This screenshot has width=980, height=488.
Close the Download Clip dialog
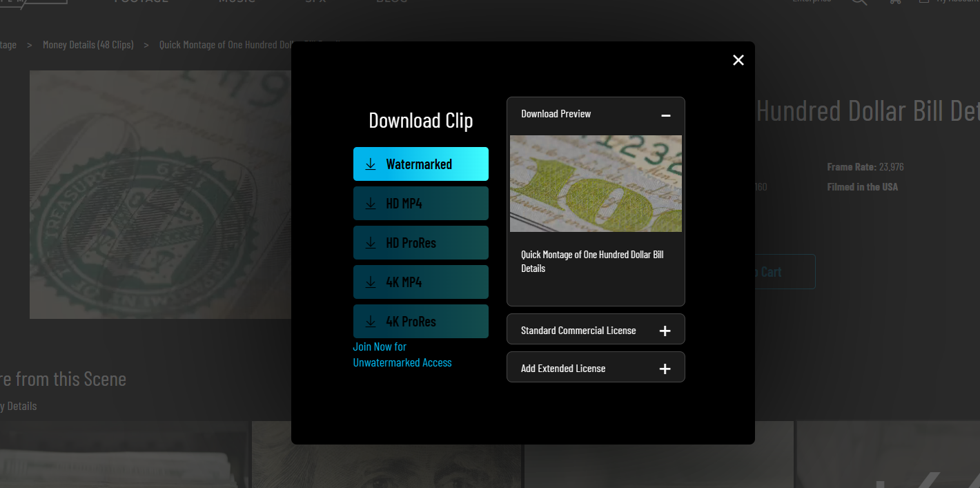coord(738,60)
